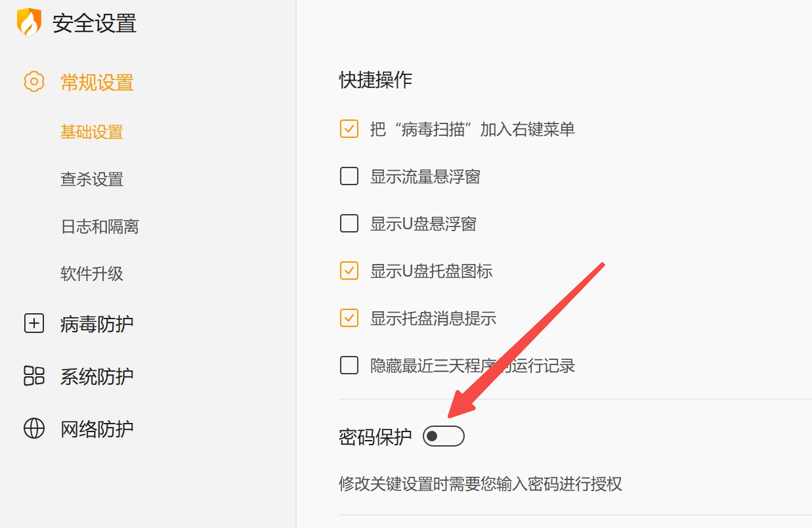Collapse the 常规设置 section

point(97,82)
